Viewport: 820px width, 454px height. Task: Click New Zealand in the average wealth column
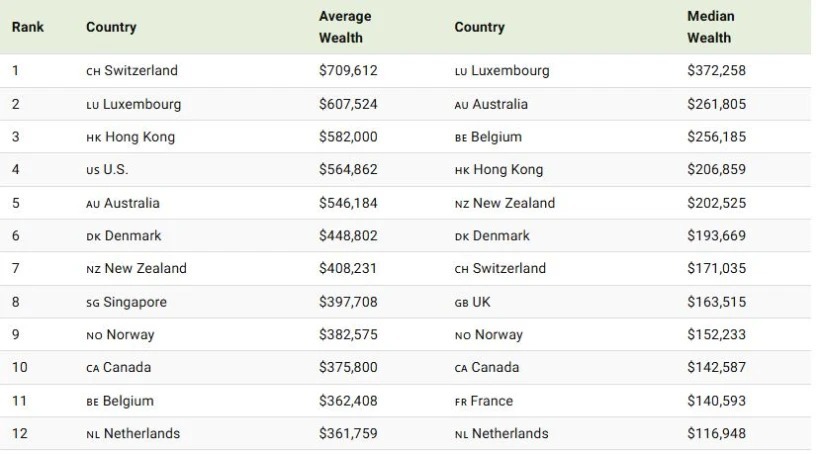pos(145,268)
